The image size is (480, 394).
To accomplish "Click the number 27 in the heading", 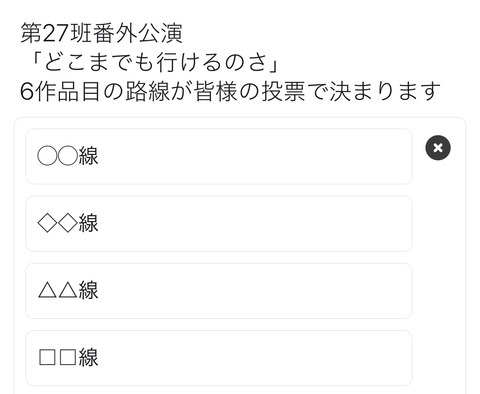I will coord(56,34).
